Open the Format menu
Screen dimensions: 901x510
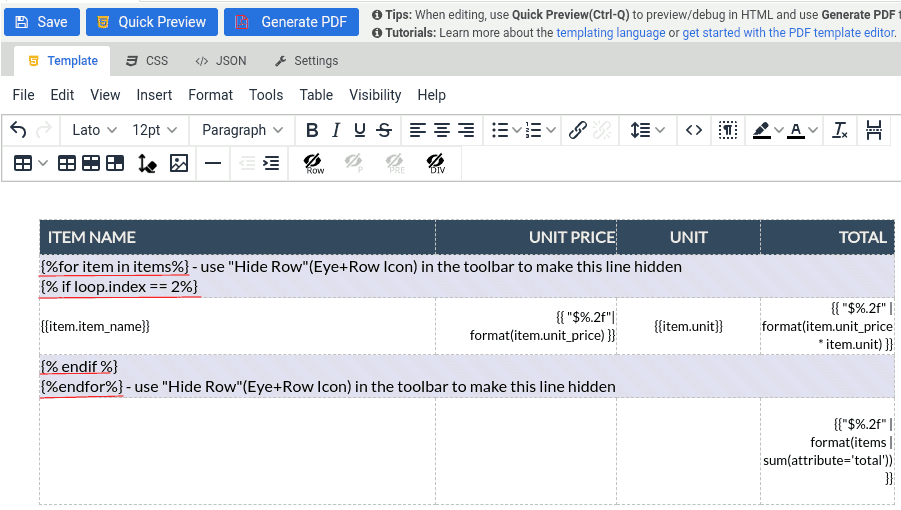210,95
